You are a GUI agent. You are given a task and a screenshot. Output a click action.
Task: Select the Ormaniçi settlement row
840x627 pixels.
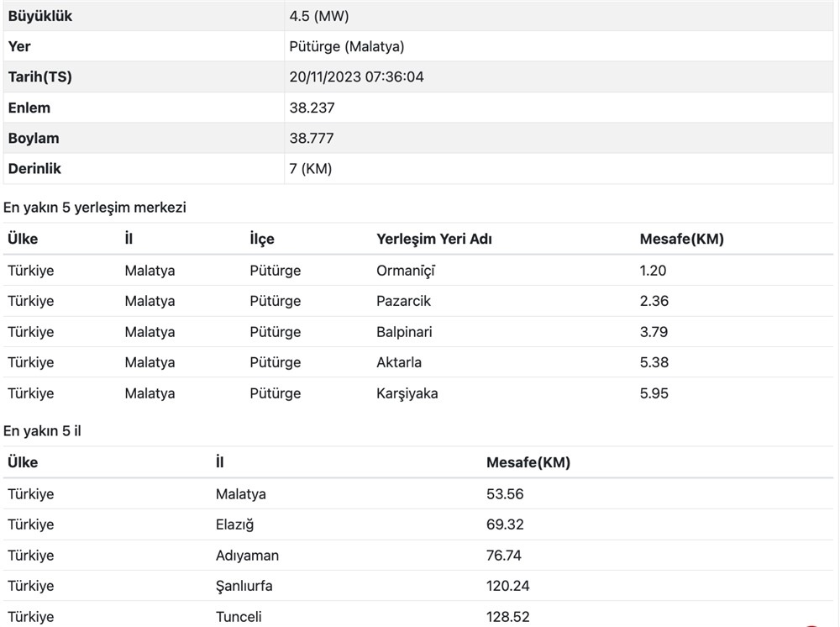tap(407, 271)
